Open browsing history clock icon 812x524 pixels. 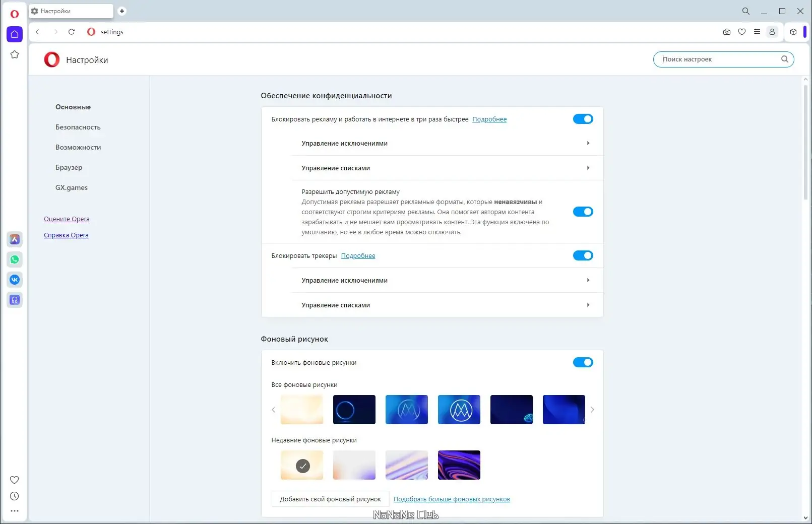pos(15,496)
